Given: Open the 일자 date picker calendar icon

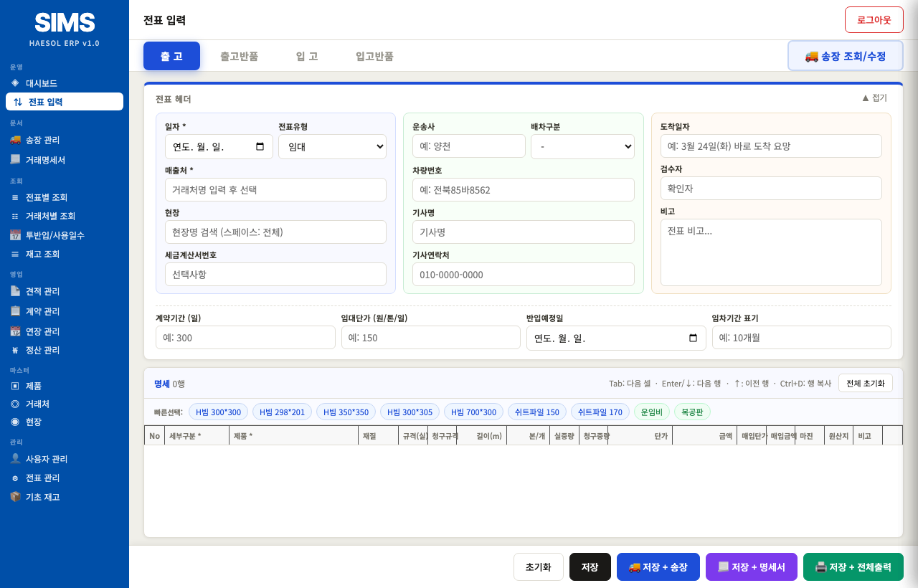Looking at the screenshot, I should (260, 147).
